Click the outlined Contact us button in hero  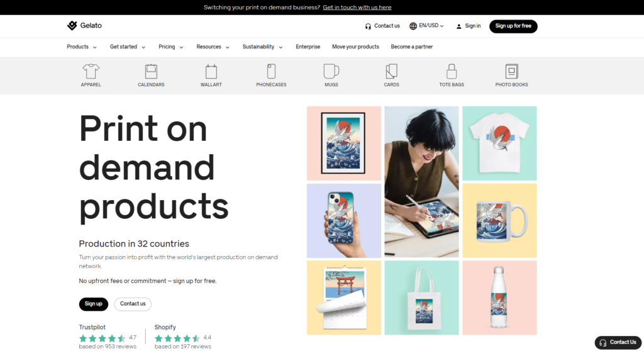[133, 304]
